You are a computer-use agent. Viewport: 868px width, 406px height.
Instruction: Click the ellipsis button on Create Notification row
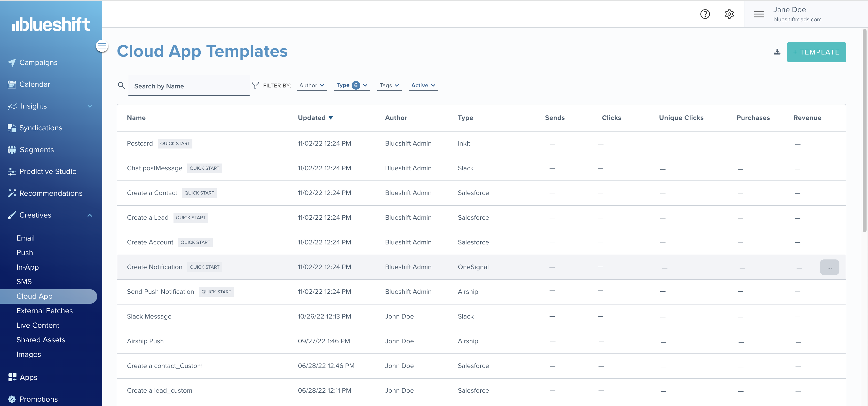click(x=829, y=267)
